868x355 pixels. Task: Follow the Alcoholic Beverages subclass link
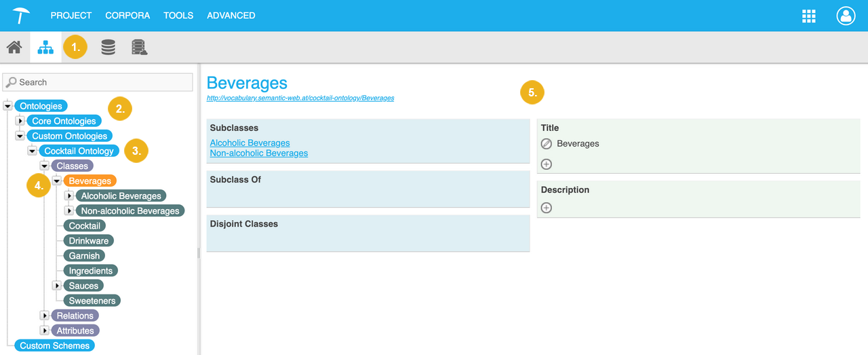click(x=250, y=143)
